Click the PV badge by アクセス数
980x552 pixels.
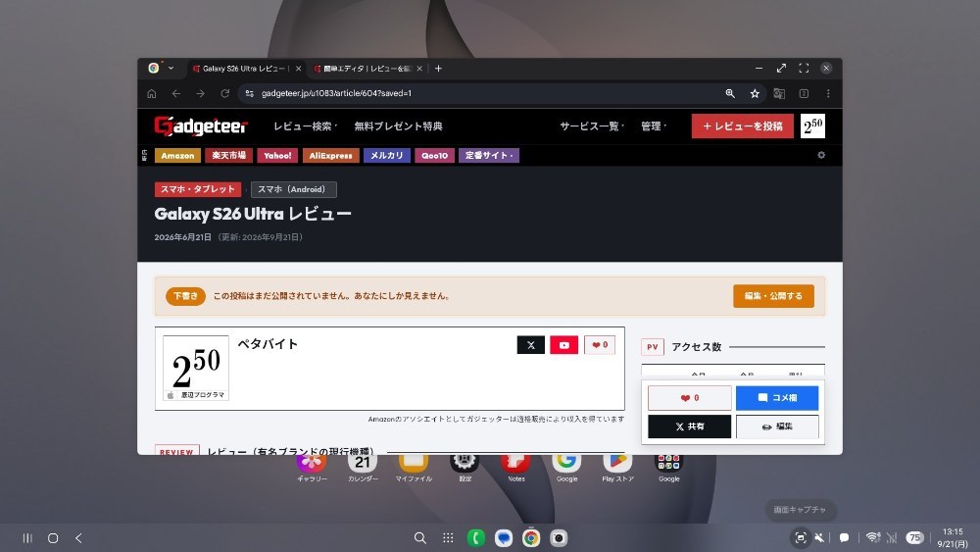[652, 347]
